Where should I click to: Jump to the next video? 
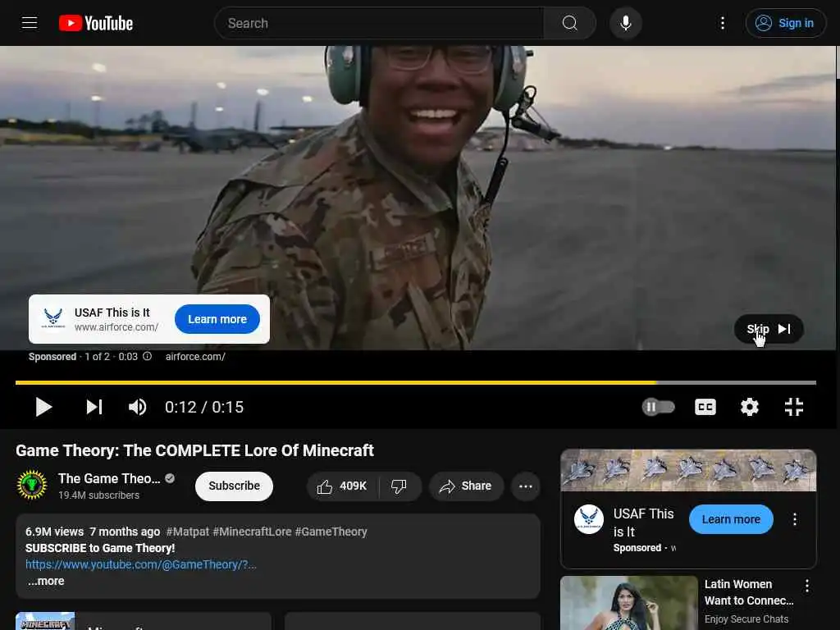click(x=94, y=407)
